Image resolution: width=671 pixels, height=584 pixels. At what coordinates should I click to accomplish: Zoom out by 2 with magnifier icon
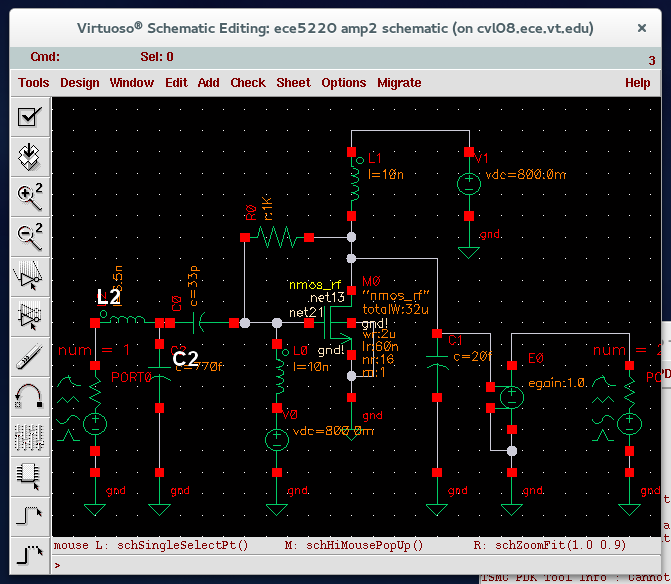tap(30, 236)
